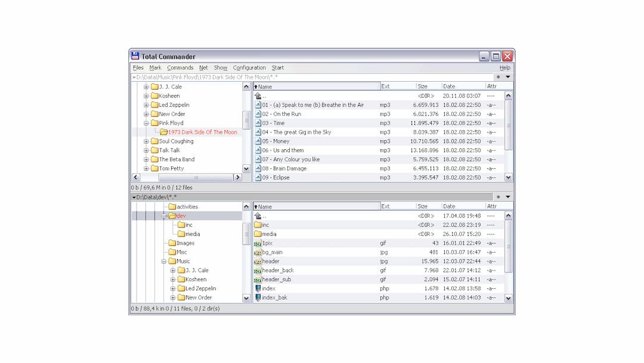
Task: Open the Configuration menu
Action: 249,67
